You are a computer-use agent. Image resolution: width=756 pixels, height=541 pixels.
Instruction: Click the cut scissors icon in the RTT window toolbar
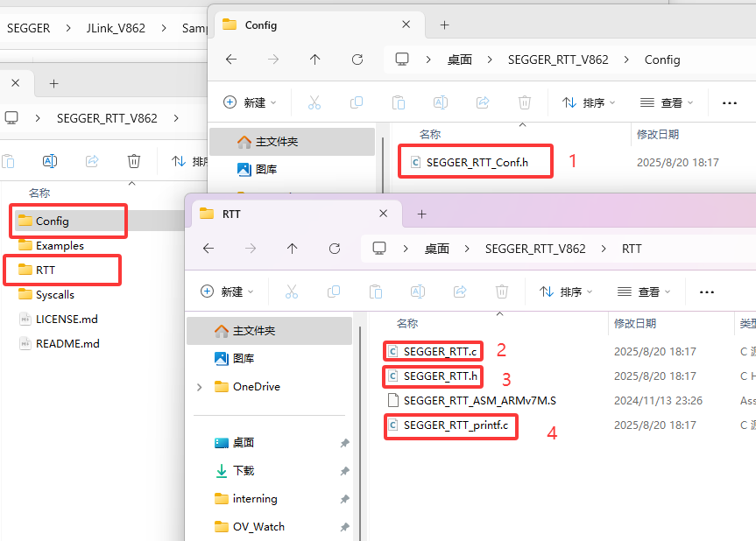coord(292,292)
